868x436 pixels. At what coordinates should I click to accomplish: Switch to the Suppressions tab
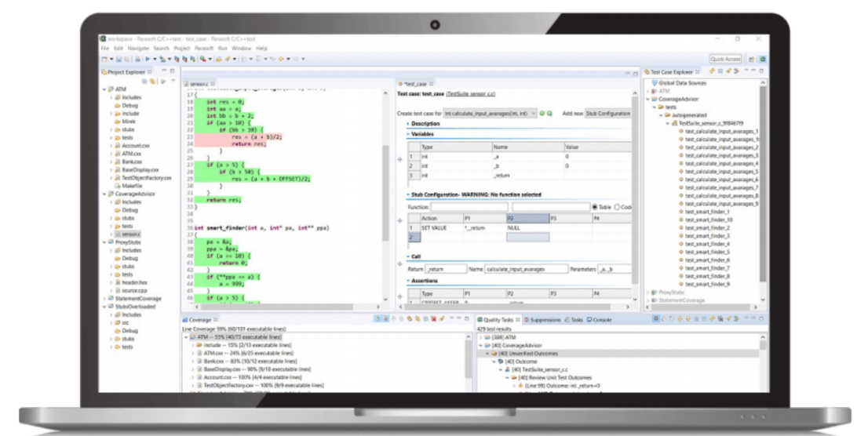pos(542,320)
